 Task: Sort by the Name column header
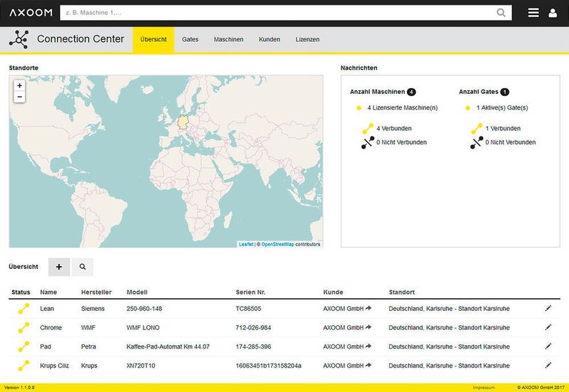tap(48, 292)
